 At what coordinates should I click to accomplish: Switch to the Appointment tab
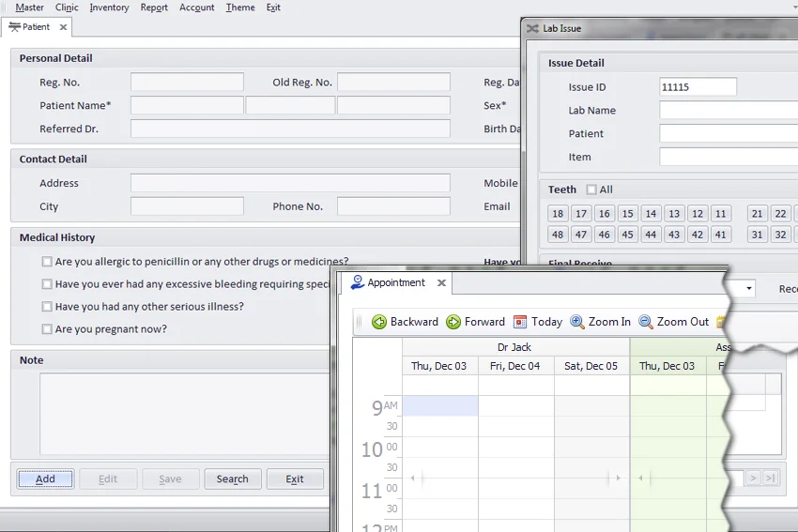click(x=395, y=282)
